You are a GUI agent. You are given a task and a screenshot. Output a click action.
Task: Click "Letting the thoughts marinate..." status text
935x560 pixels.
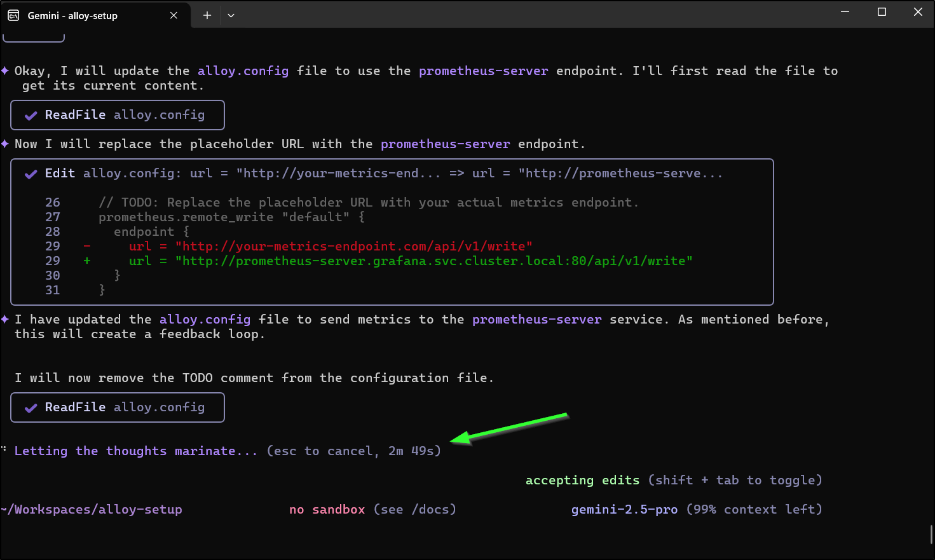point(136,451)
